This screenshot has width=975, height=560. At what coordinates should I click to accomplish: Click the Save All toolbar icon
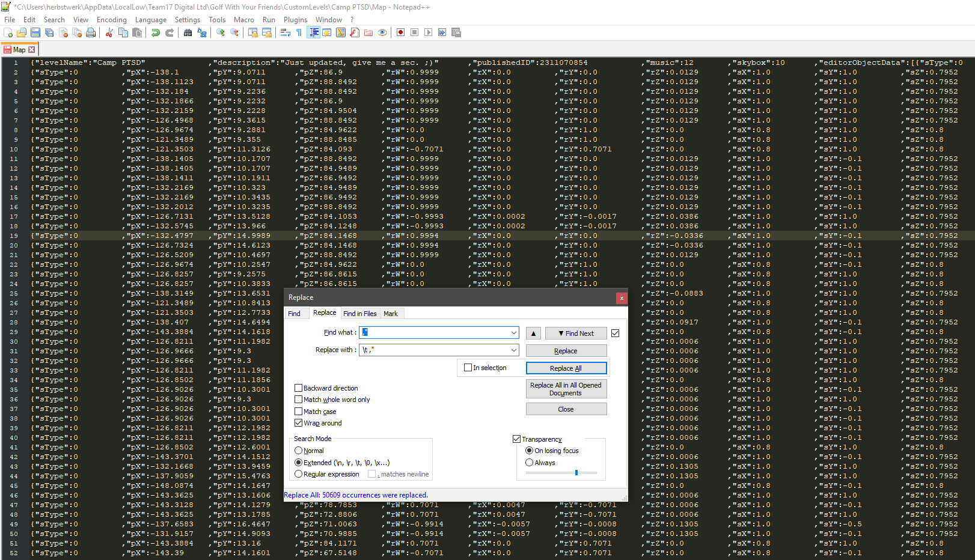(49, 32)
